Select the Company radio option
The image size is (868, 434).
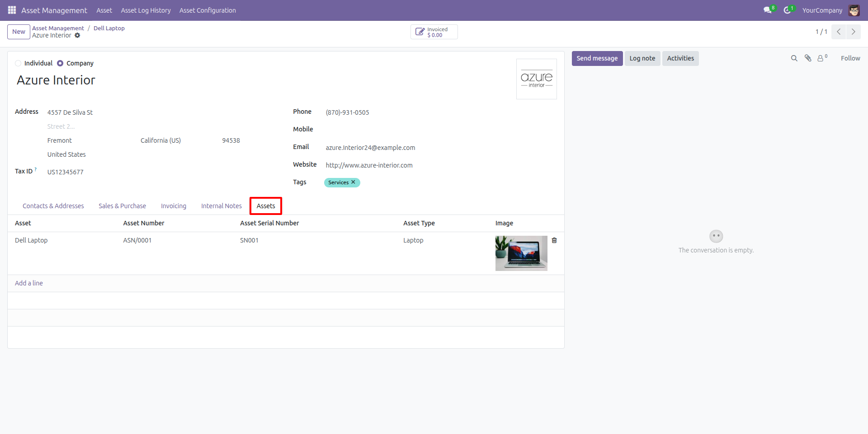coord(60,63)
